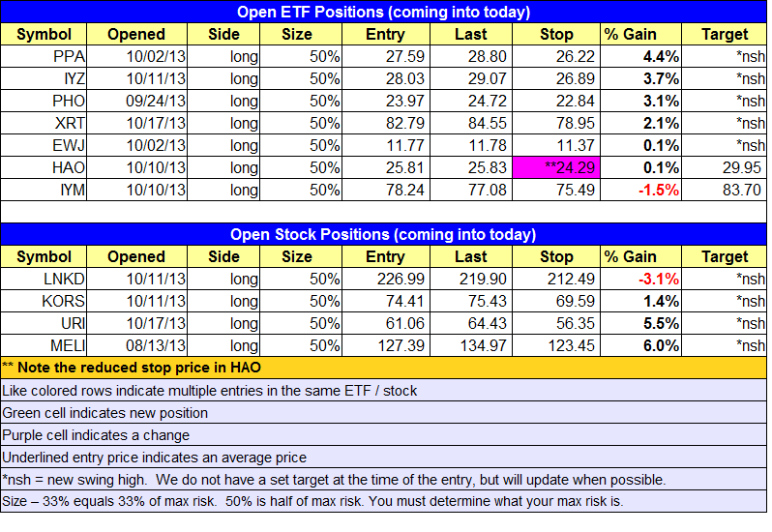The image size is (772, 532).
Task: Select the PPA symbol cell
Action: [44, 56]
